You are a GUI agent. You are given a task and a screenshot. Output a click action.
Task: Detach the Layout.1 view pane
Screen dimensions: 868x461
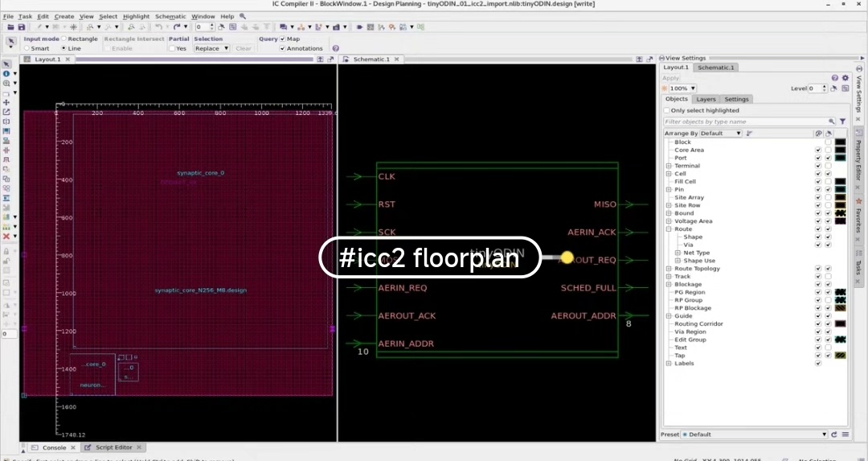[330, 60]
